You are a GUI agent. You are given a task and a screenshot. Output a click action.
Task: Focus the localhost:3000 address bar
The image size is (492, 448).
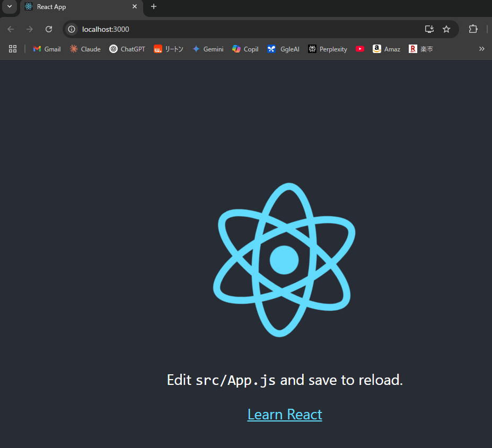click(x=260, y=29)
